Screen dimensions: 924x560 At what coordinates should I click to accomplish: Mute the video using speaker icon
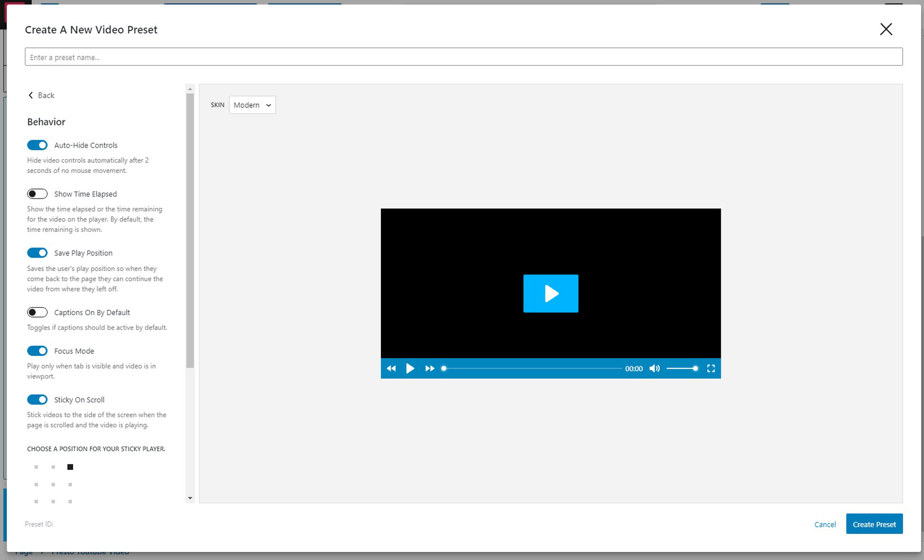coord(655,368)
